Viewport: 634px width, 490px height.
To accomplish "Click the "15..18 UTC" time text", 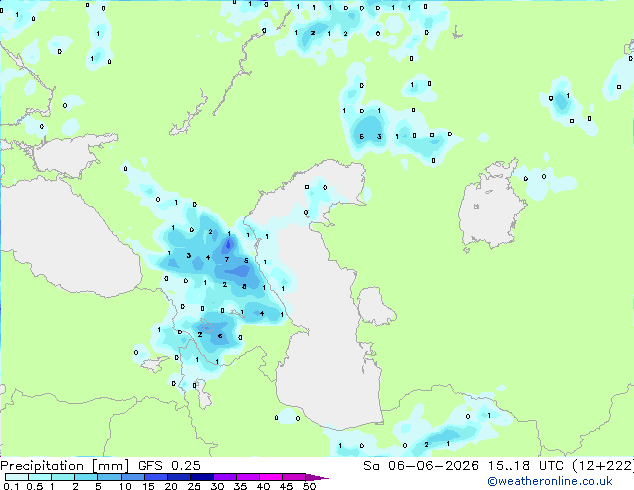I will pyautogui.click(x=525, y=466).
